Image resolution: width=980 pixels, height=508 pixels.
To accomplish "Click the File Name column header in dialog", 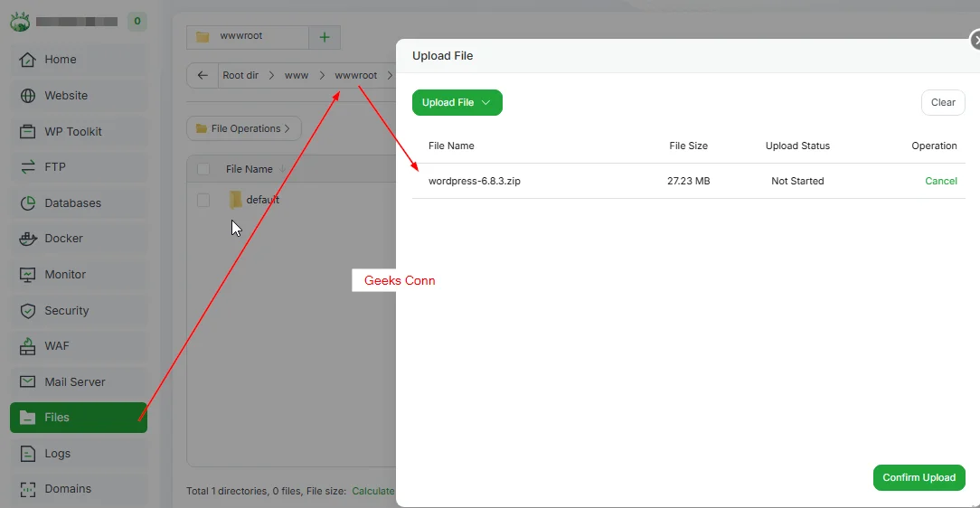I will pyautogui.click(x=451, y=146).
